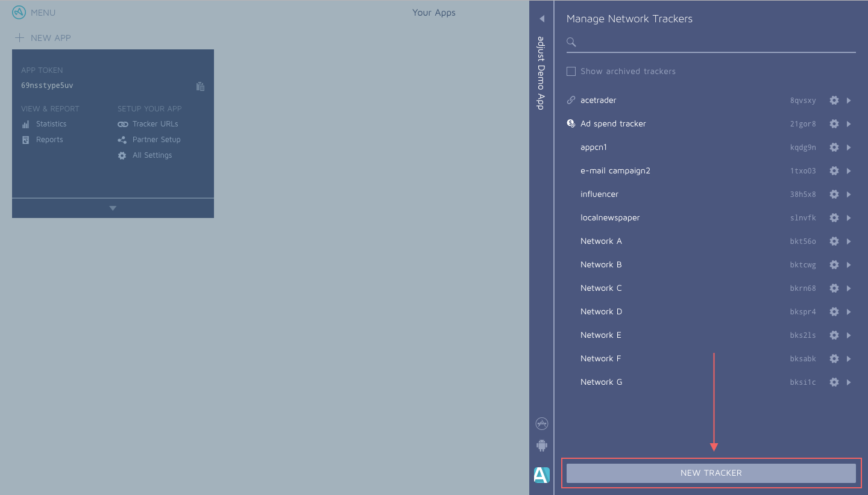This screenshot has width=868, height=495.
Task: Select the Network G tracker name
Action: pos(601,382)
